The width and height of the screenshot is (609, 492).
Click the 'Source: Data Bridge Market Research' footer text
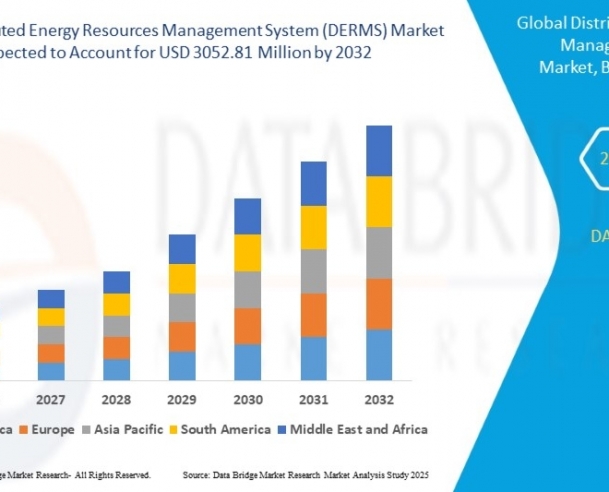252,475
